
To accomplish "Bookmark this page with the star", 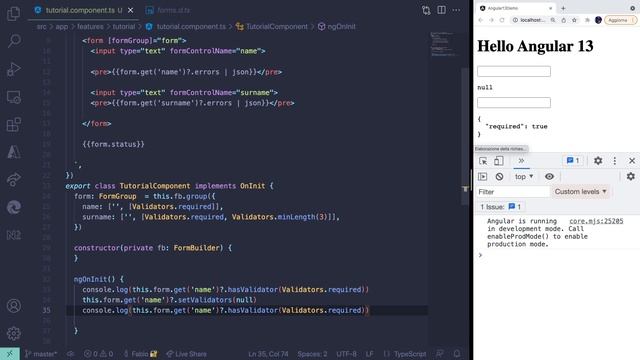I will [574, 20].
